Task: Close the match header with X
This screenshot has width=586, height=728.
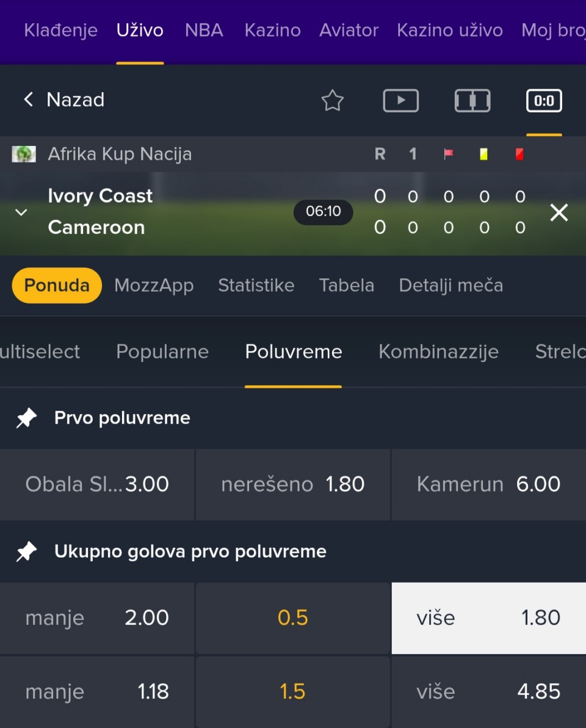Action: click(559, 213)
